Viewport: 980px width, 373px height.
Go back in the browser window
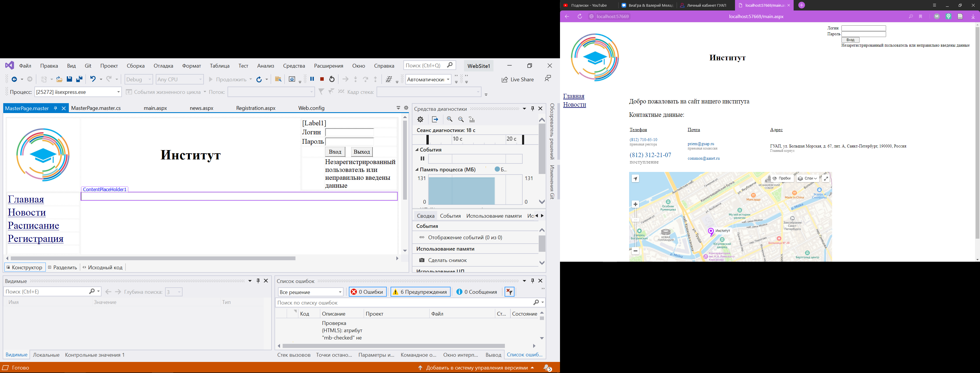567,16
